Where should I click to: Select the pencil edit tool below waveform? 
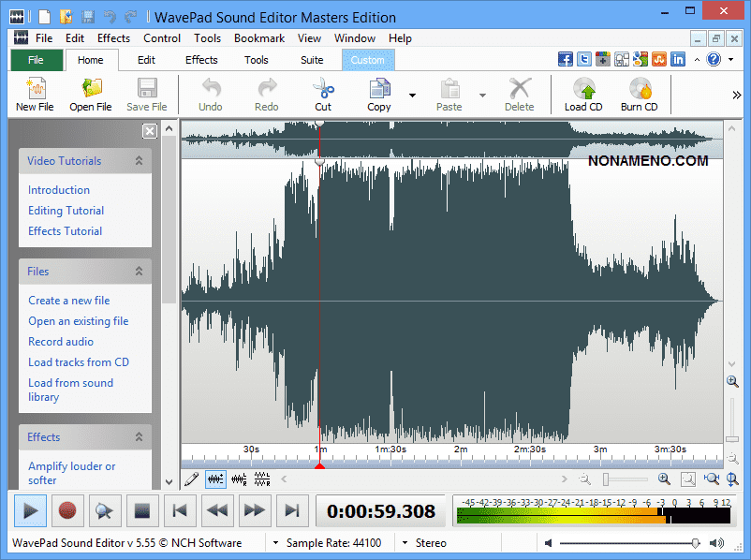191,479
